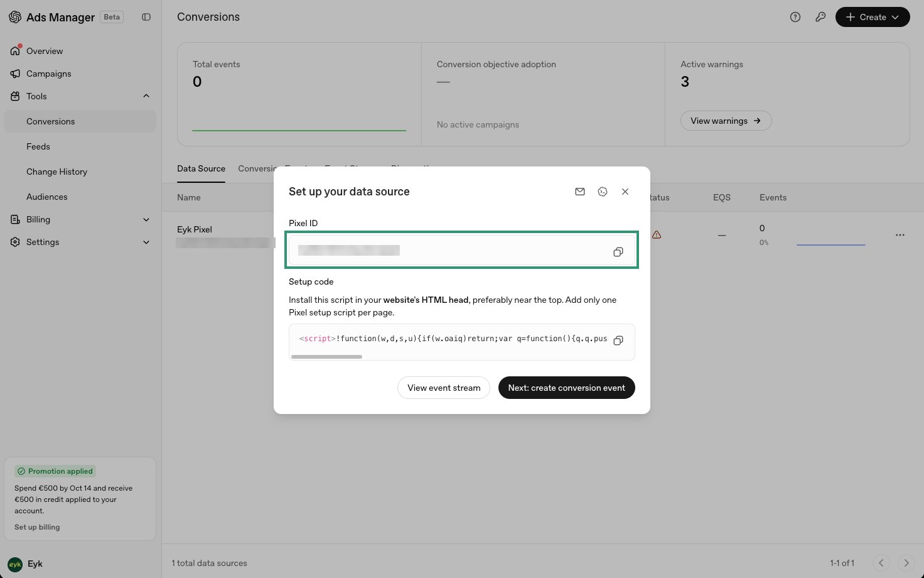Screen dimensions: 924x578
Task: Go to the previous page arrow
Action: (881, 563)
